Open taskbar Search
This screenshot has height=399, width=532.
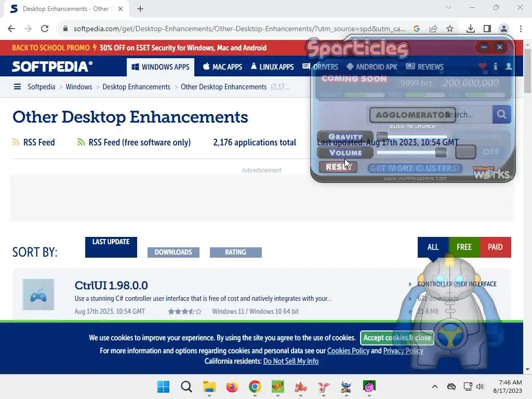[187, 387]
